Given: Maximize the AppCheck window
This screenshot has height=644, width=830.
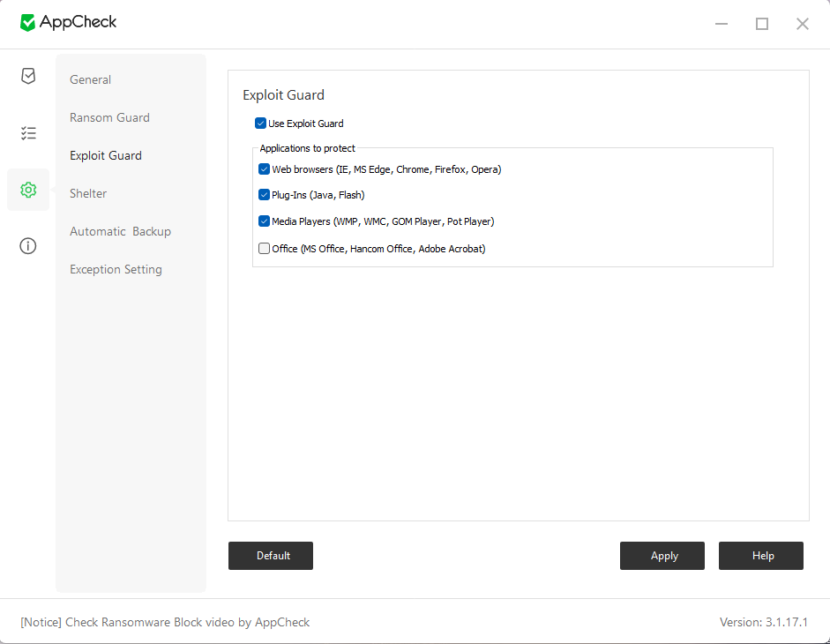Looking at the screenshot, I should 762,24.
